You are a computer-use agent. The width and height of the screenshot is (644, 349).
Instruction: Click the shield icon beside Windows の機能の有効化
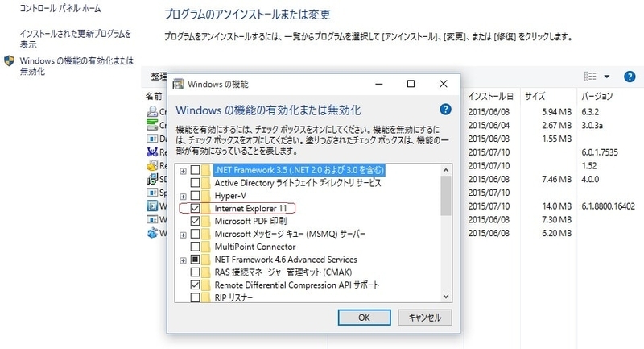coord(9,61)
